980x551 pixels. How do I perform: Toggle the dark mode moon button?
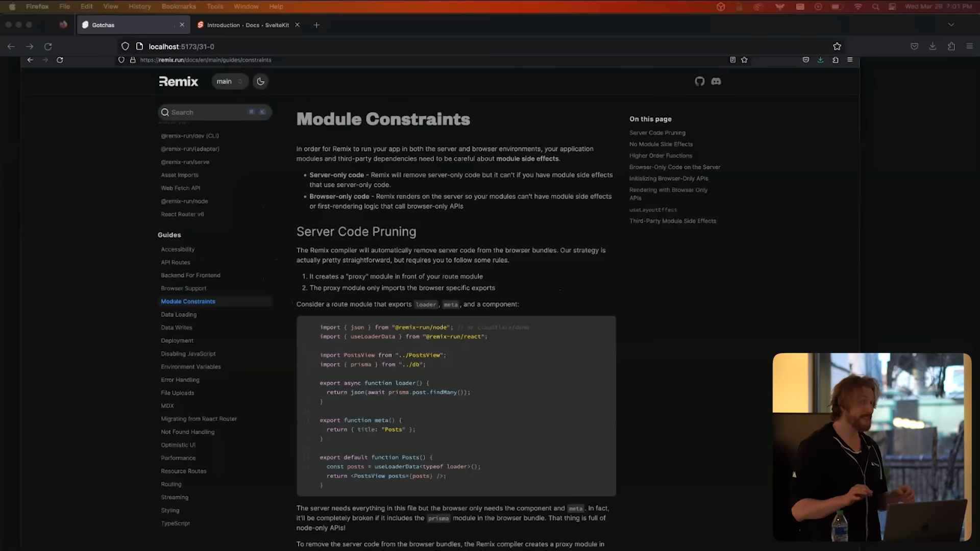pyautogui.click(x=260, y=82)
